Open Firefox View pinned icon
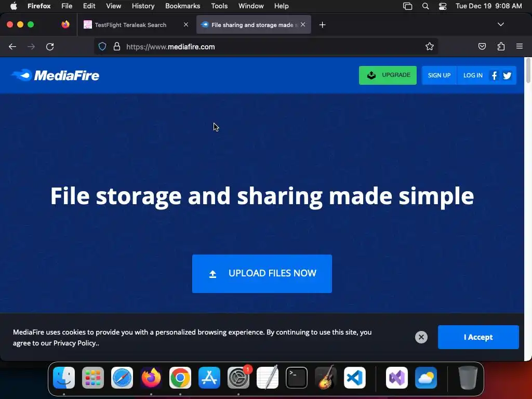Viewport: 532px width, 399px height. tap(65, 24)
